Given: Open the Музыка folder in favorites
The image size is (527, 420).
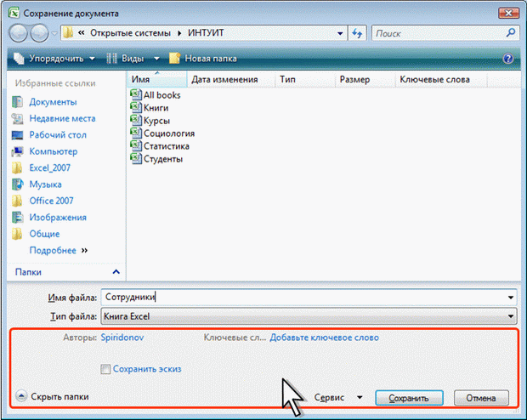Looking at the screenshot, I should (x=46, y=184).
